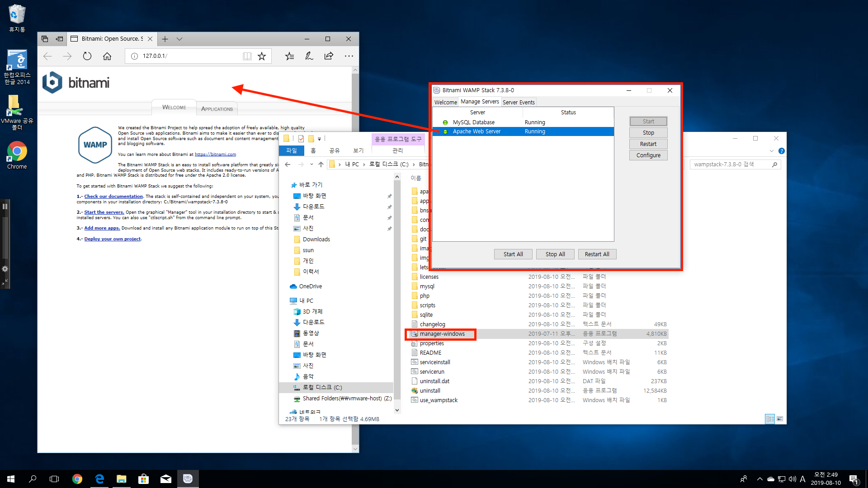This screenshot has height=488, width=868.
Task: Click File Explorer back arrow
Action: point(288,164)
